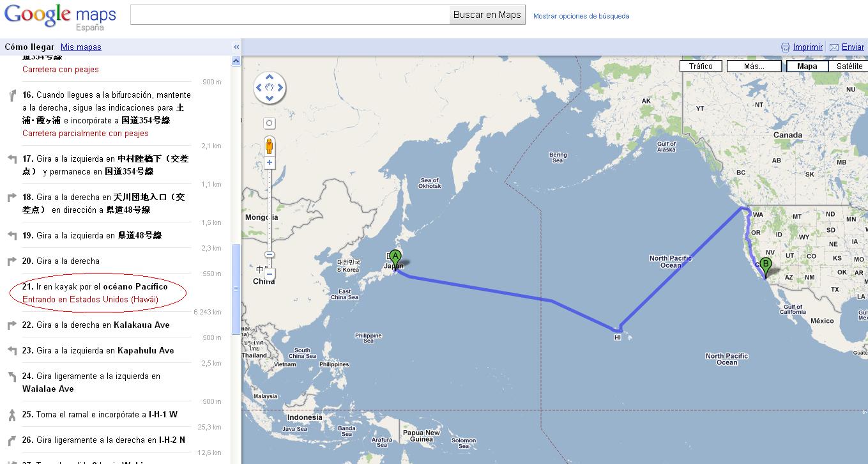The height and width of the screenshot is (464, 868).
Task: Select the Cómo llegar tab
Action: tap(29, 47)
